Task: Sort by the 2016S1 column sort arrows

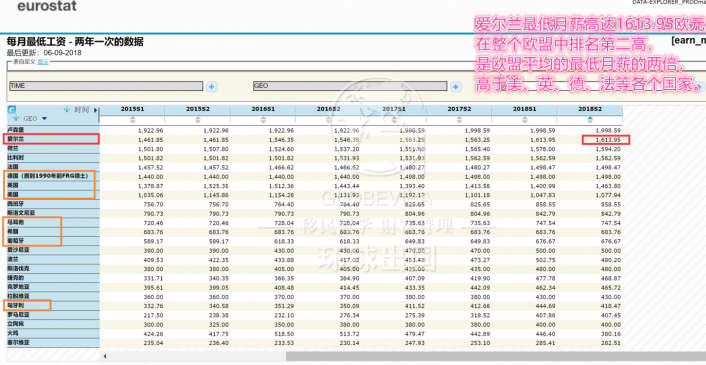Action: (263, 119)
